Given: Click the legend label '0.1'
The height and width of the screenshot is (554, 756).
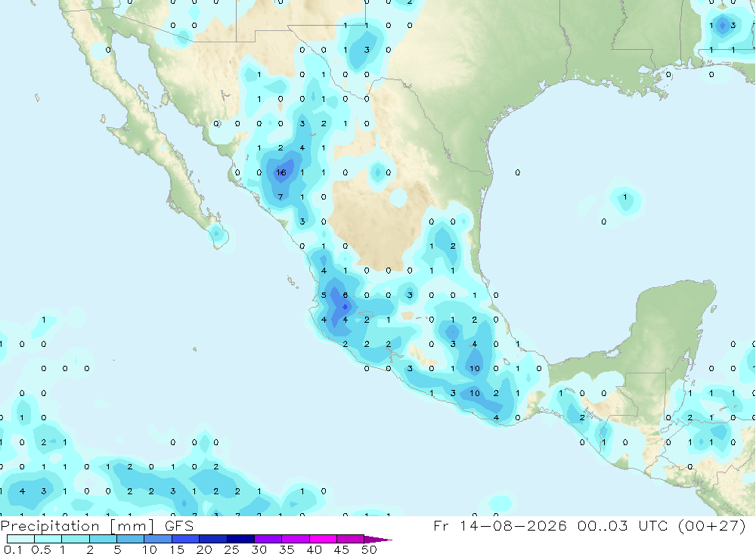Looking at the screenshot, I should click(14, 549).
